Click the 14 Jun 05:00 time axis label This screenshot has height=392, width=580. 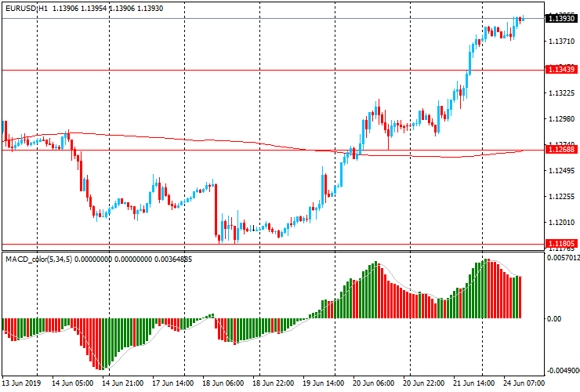[72, 383]
